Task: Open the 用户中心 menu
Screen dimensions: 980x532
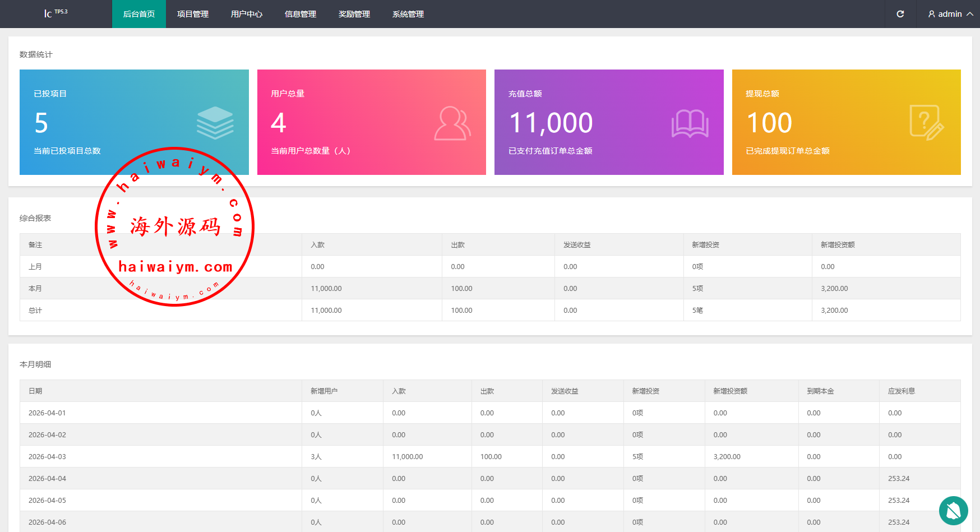Action: tap(247, 14)
